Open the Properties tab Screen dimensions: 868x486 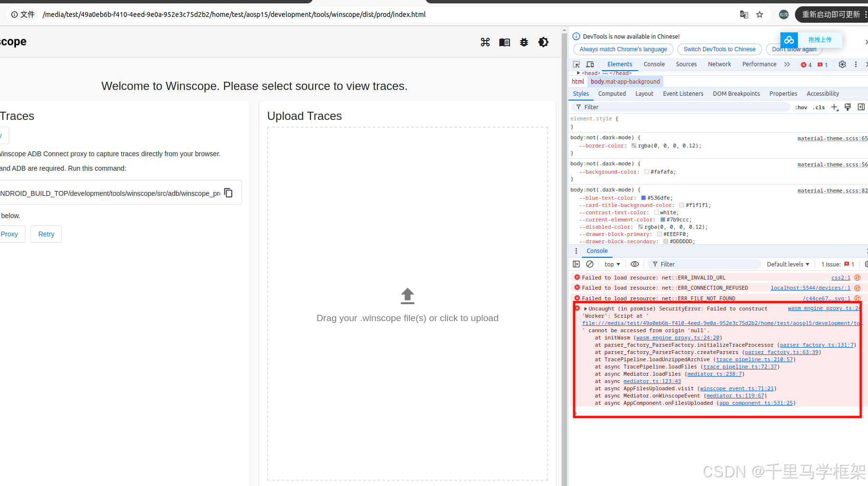783,94
